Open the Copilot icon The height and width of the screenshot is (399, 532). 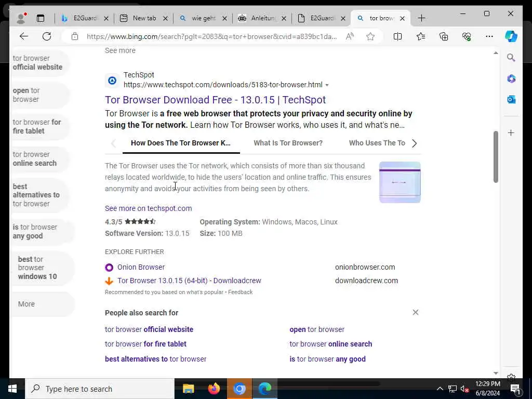coord(511,36)
